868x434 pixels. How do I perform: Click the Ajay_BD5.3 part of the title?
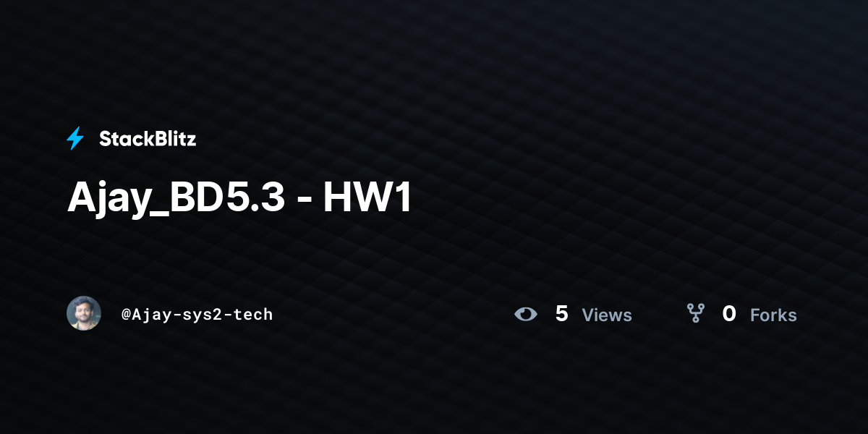(176, 198)
